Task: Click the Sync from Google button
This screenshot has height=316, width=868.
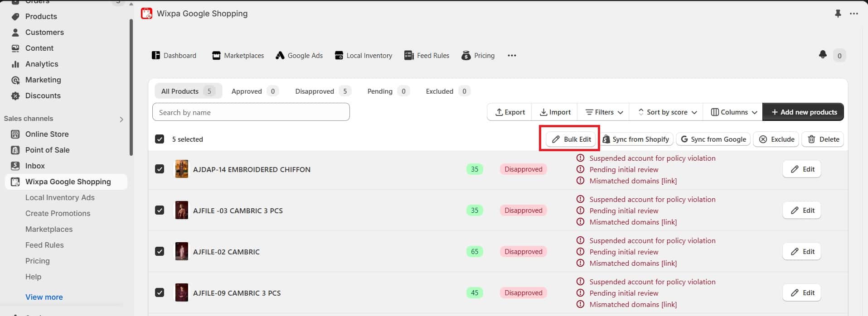Action: [x=713, y=139]
